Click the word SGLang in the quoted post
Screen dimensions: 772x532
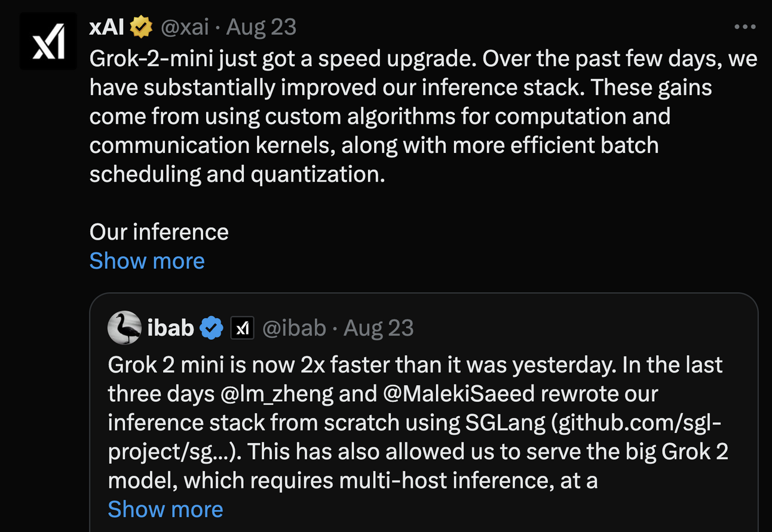click(x=505, y=423)
